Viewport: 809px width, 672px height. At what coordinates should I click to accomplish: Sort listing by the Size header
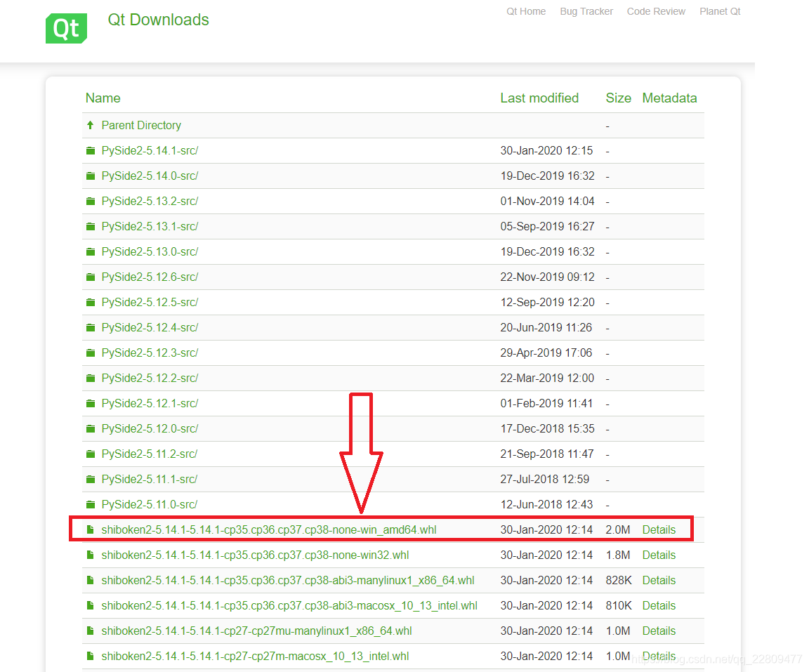[618, 98]
